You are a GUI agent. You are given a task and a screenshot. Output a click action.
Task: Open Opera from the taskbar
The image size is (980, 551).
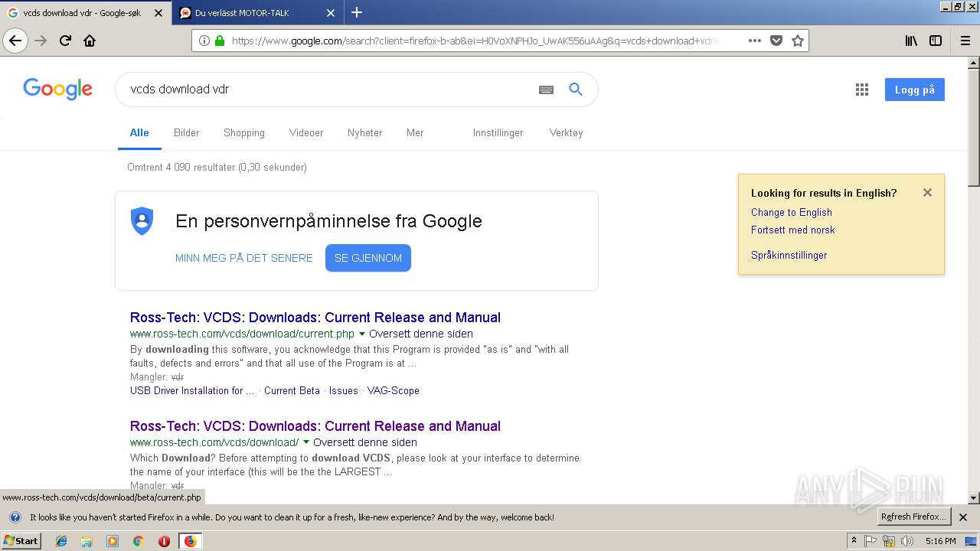pos(164,541)
